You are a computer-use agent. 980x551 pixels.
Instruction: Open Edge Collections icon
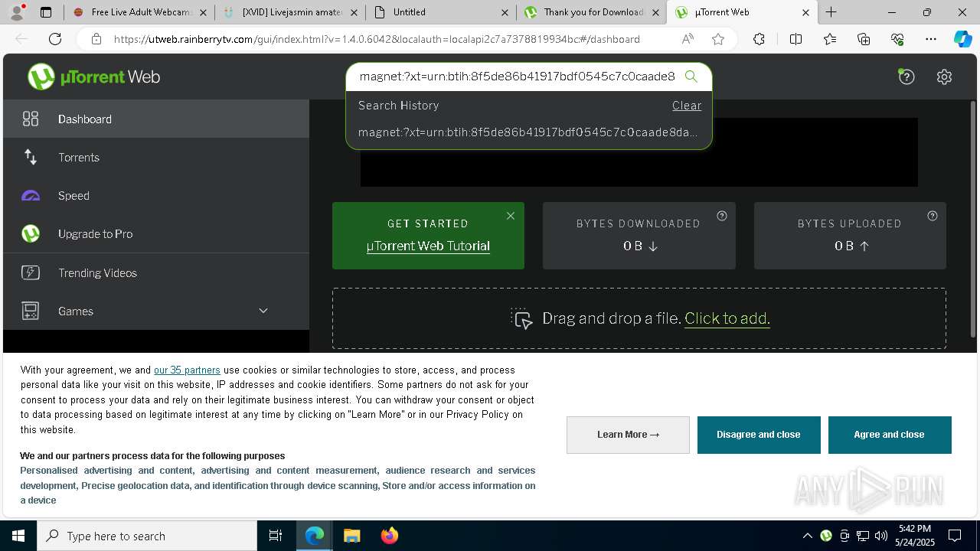tap(864, 39)
